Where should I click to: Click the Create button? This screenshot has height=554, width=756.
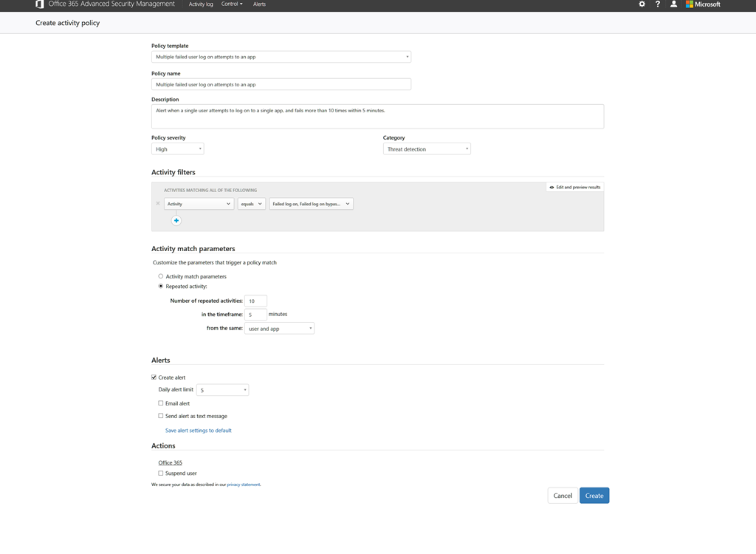point(594,496)
